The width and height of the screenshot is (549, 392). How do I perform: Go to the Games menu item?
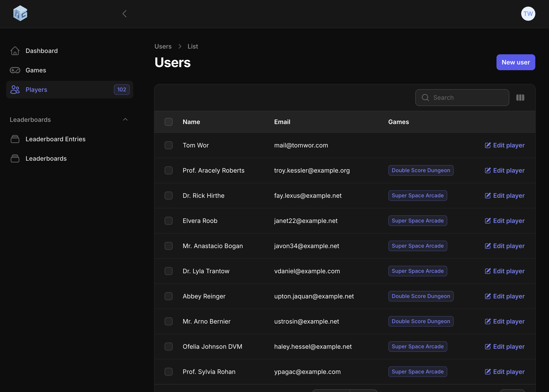(36, 70)
